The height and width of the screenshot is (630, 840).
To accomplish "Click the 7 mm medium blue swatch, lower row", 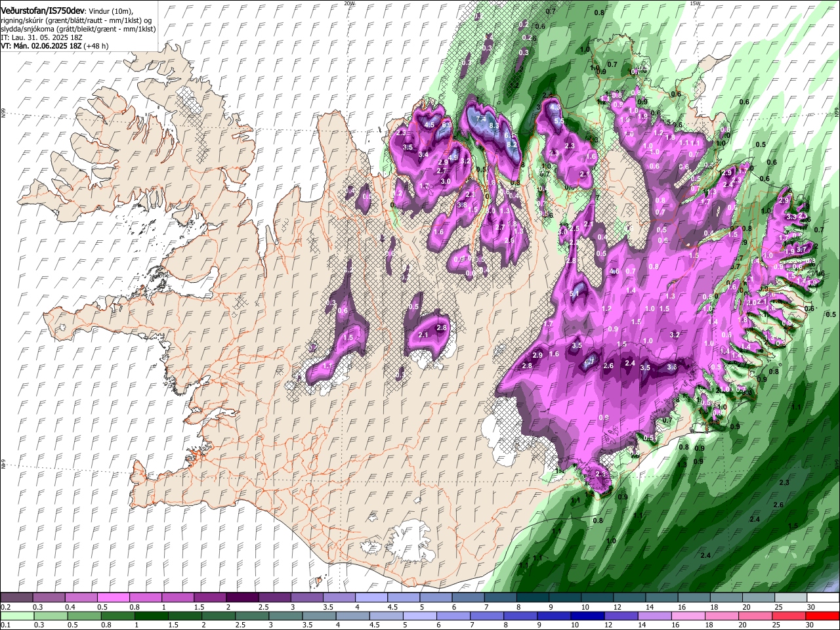I will [x=487, y=616].
